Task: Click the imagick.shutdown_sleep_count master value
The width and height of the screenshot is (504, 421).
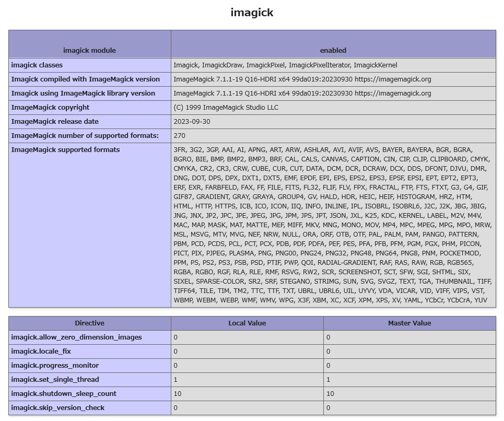Action: (x=330, y=394)
